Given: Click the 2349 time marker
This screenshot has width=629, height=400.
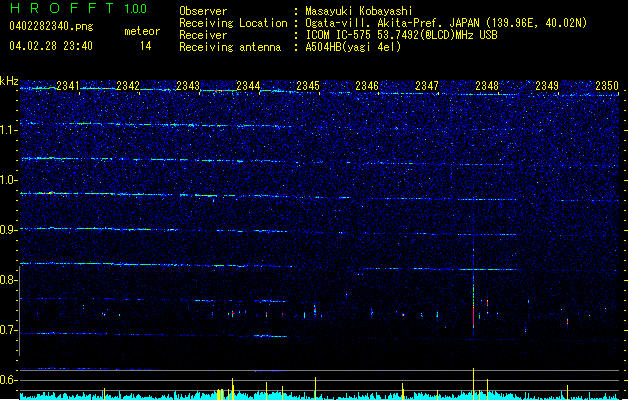Looking at the screenshot, I should [547, 85].
